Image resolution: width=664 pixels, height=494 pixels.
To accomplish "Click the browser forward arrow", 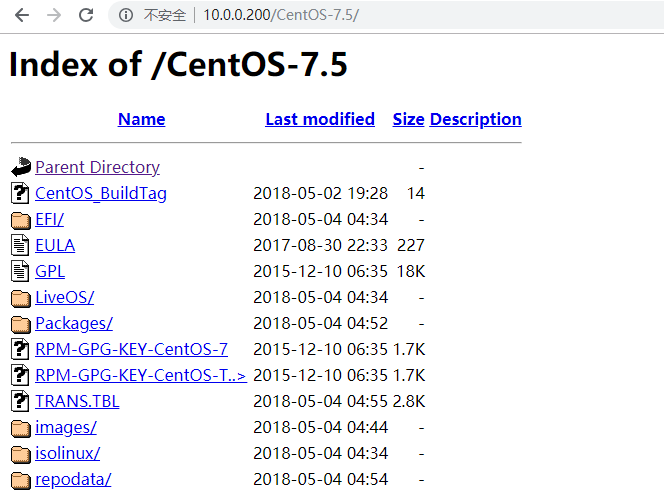I will [54, 15].
